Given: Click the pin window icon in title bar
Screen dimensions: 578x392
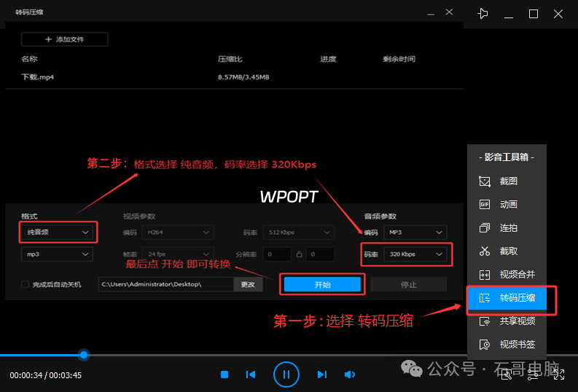Looking at the screenshot, I should 483,14.
